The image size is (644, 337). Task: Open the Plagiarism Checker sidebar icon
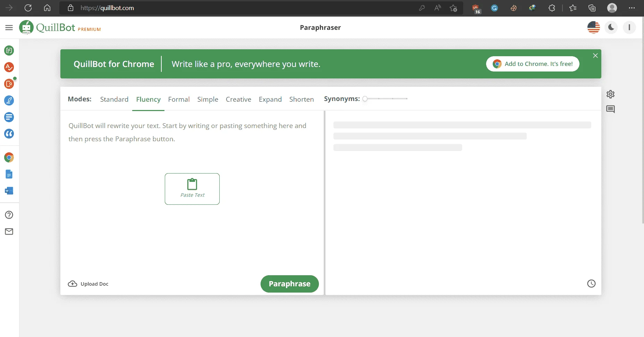point(9,84)
